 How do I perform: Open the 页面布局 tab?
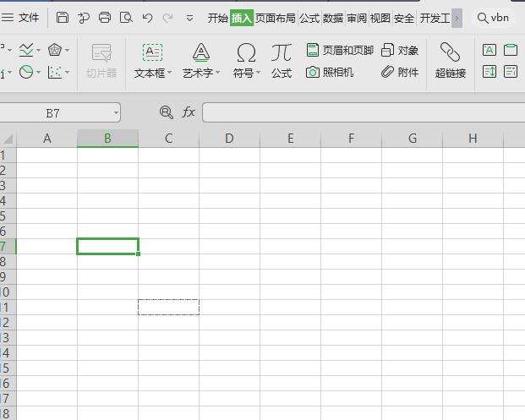(x=276, y=18)
